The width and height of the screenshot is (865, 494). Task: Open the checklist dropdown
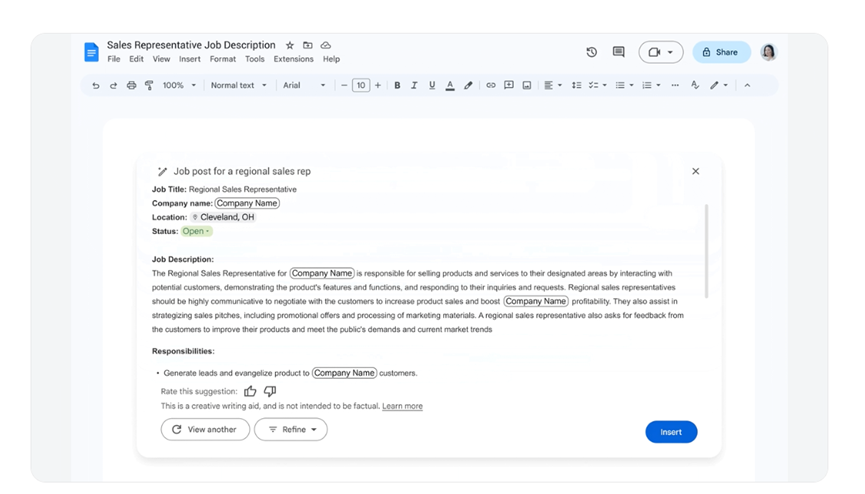click(x=597, y=86)
